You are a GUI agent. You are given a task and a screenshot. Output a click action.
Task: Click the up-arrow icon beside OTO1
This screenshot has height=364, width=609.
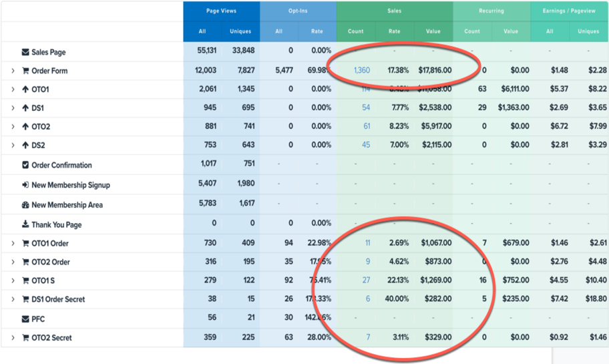pos(25,89)
